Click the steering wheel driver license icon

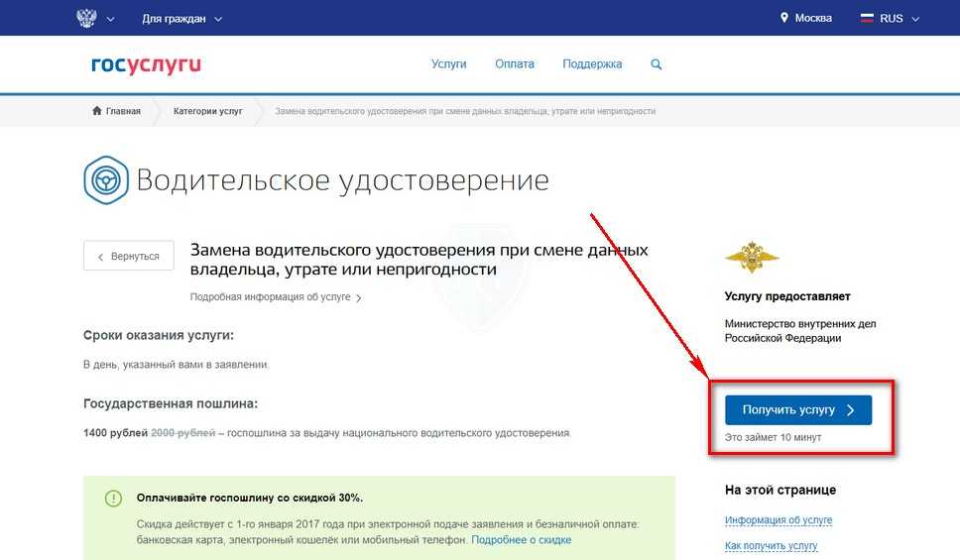tap(104, 179)
